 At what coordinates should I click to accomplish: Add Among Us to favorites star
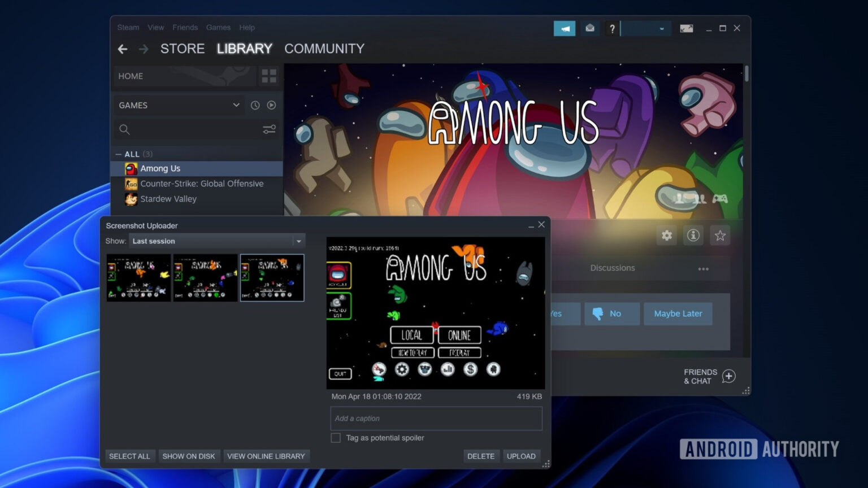click(x=720, y=236)
